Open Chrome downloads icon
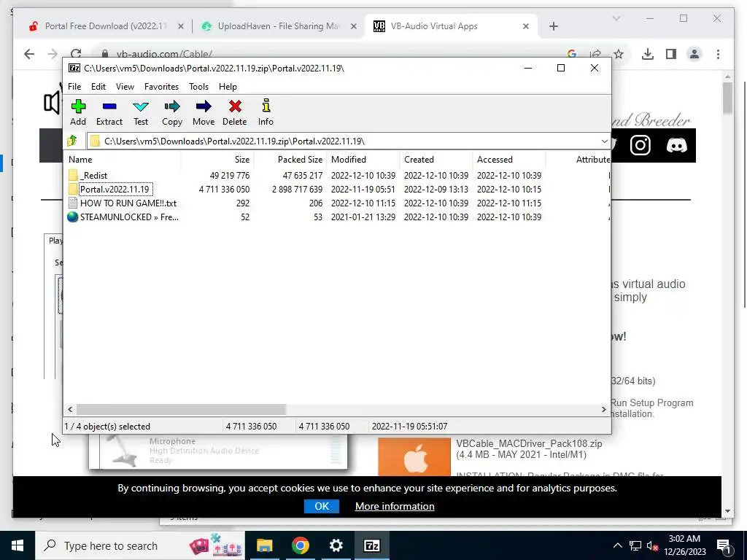 [648, 54]
